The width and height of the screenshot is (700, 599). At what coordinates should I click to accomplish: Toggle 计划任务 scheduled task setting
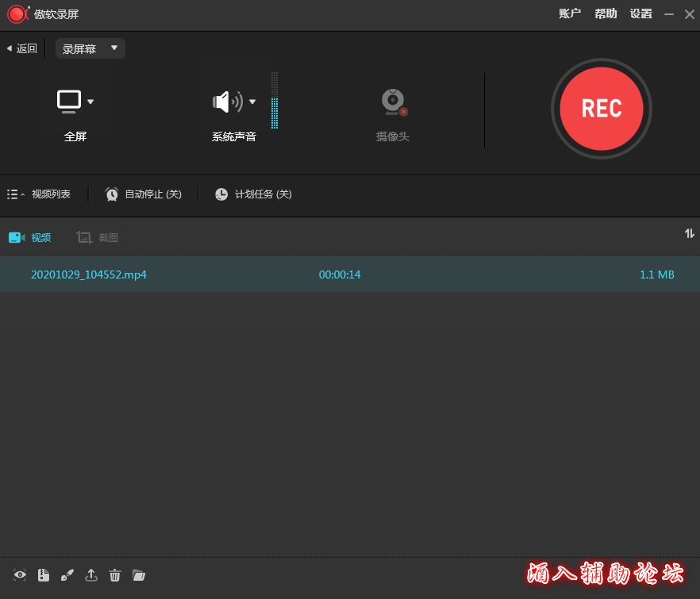click(x=253, y=194)
